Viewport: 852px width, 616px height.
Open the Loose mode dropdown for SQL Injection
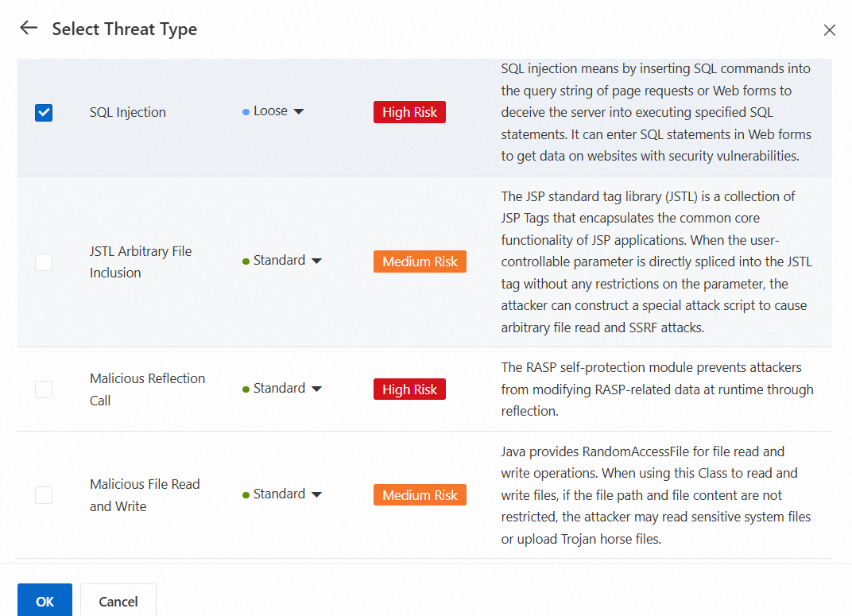click(274, 111)
